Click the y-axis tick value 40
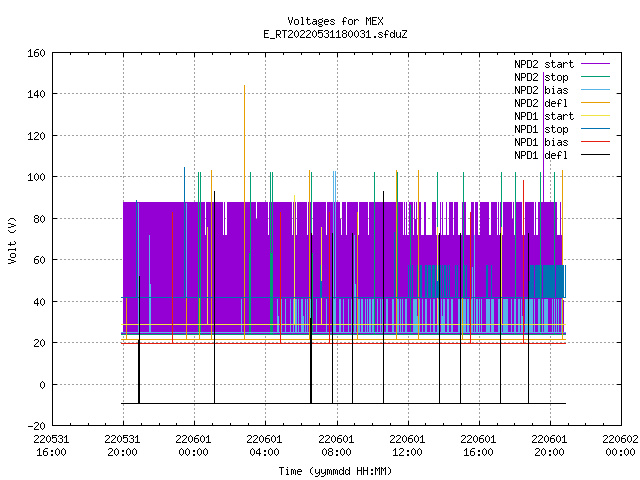 point(39,302)
